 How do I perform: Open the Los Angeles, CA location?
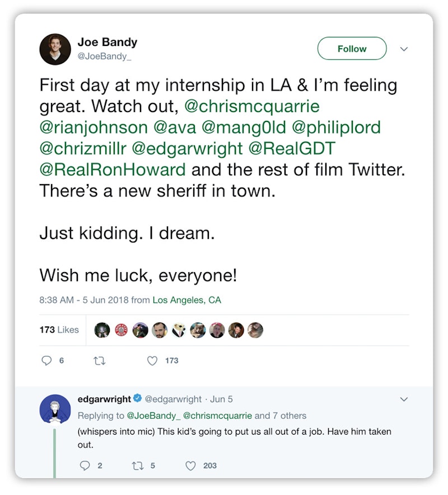pos(186,300)
